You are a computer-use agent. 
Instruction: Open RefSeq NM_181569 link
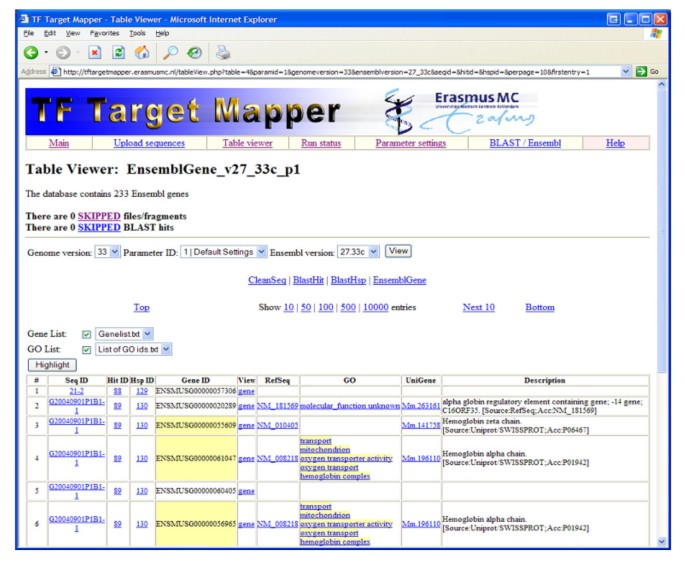point(277,406)
